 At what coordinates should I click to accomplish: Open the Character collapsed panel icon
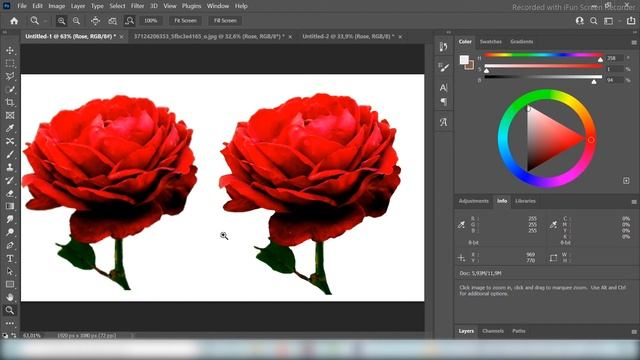(444, 87)
